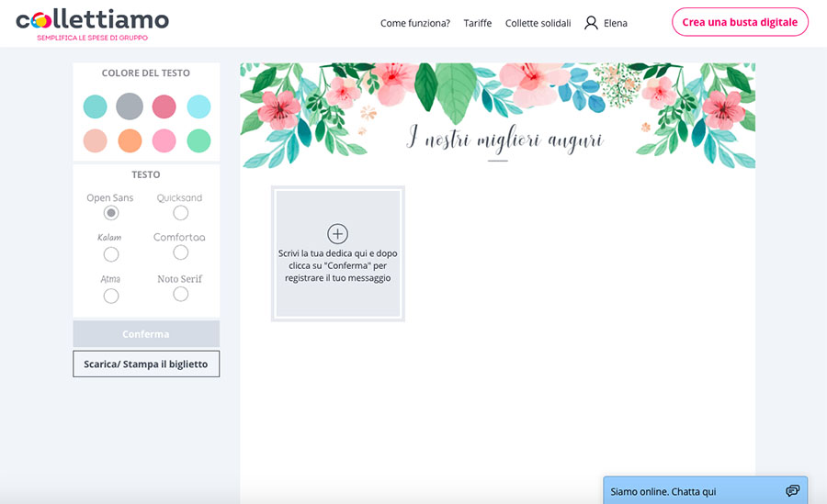Click the Noto Serif font label

pyautogui.click(x=180, y=279)
